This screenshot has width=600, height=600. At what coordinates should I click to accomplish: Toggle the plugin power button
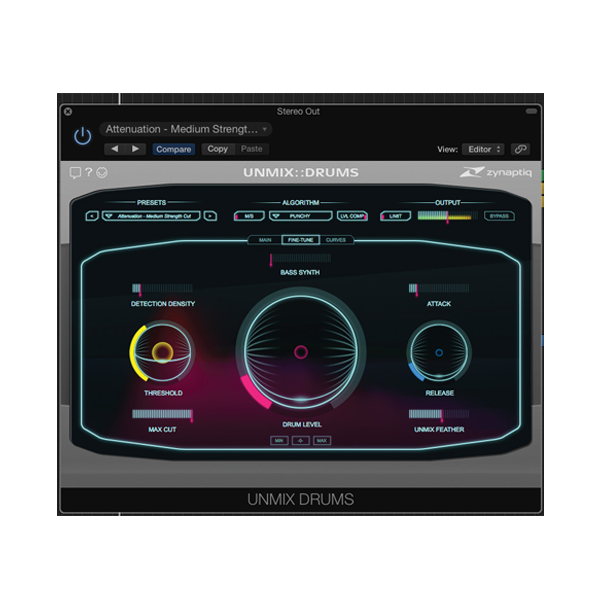click(82, 136)
